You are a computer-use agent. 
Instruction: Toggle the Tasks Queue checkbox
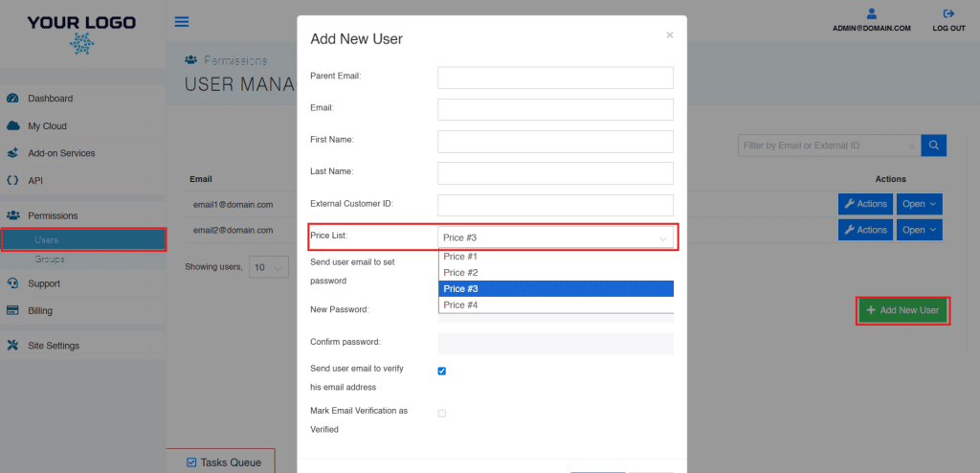pyautogui.click(x=191, y=462)
